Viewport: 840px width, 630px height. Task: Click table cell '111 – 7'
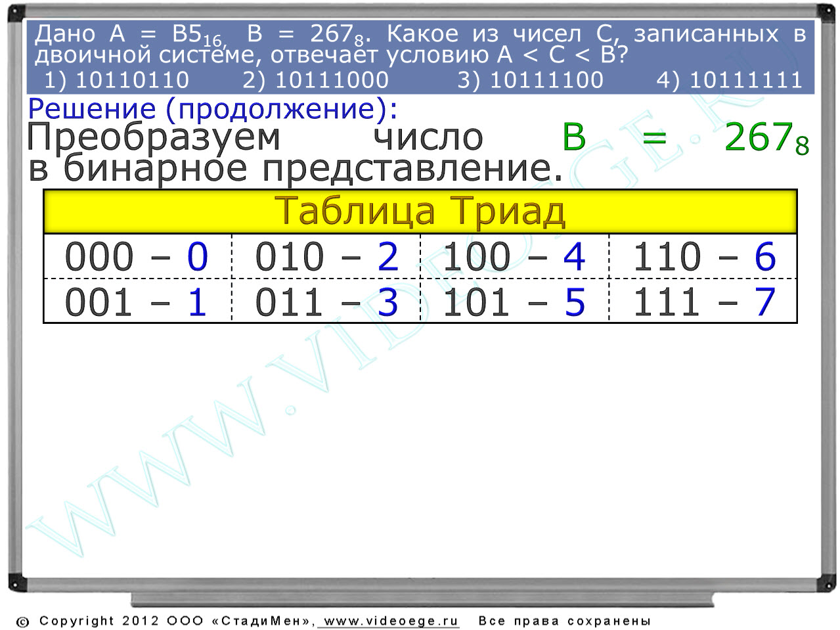click(703, 302)
